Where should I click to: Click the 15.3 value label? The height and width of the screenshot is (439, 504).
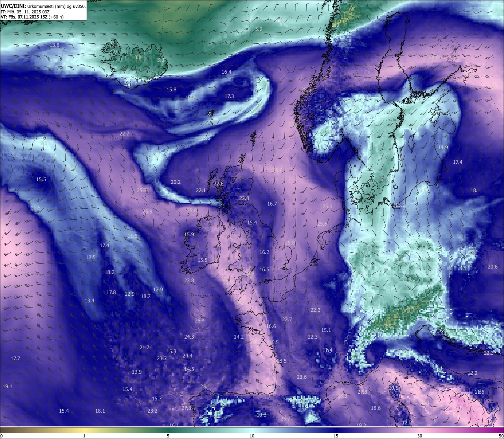pos(171,352)
